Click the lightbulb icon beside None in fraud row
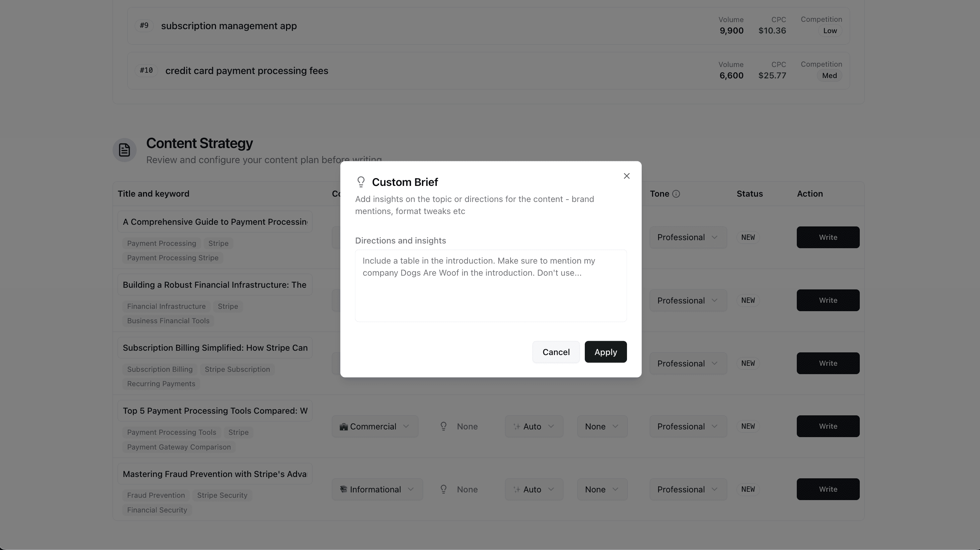 click(x=443, y=489)
